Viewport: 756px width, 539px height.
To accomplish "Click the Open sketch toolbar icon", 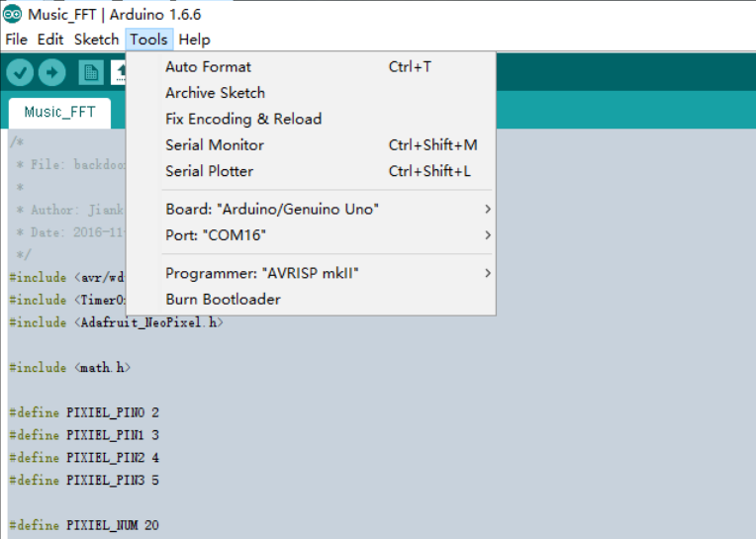I will pyautogui.click(x=119, y=73).
